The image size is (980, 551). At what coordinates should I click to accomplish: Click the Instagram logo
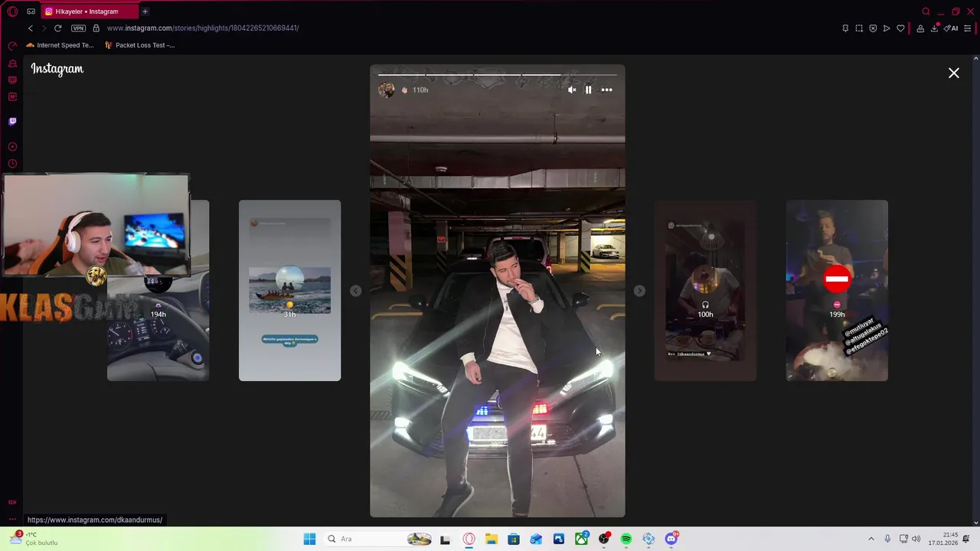(x=57, y=69)
